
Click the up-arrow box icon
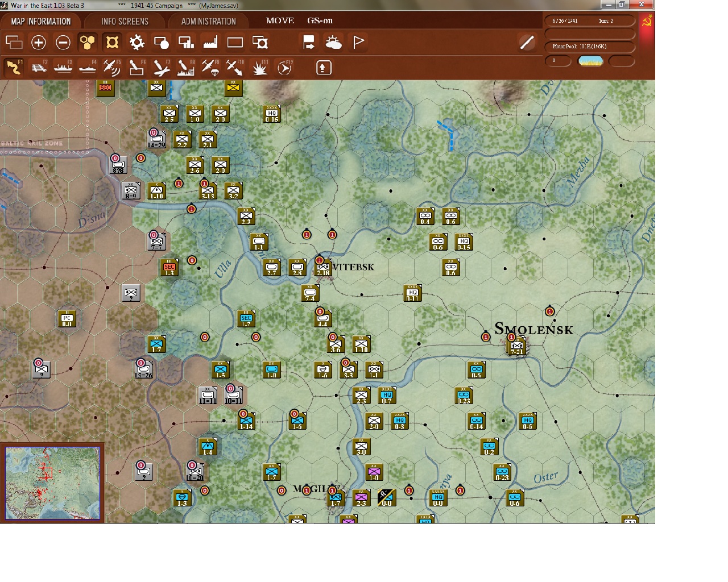pos(323,68)
